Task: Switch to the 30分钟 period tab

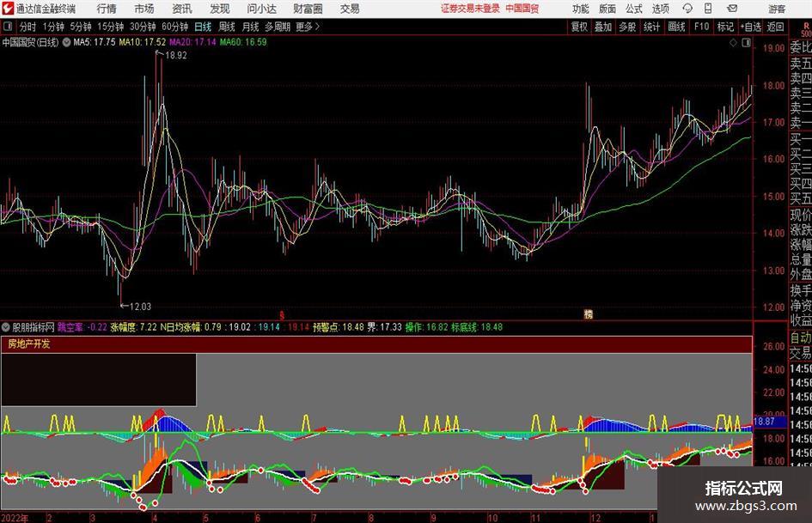Action: (x=143, y=27)
